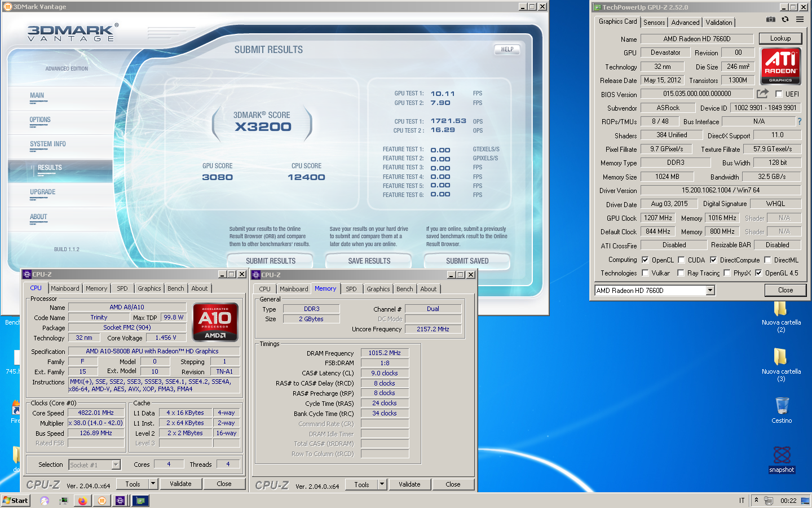The height and width of the screenshot is (508, 812).
Task: Open the Mainboard tab in left CPU-Z
Action: click(x=65, y=288)
